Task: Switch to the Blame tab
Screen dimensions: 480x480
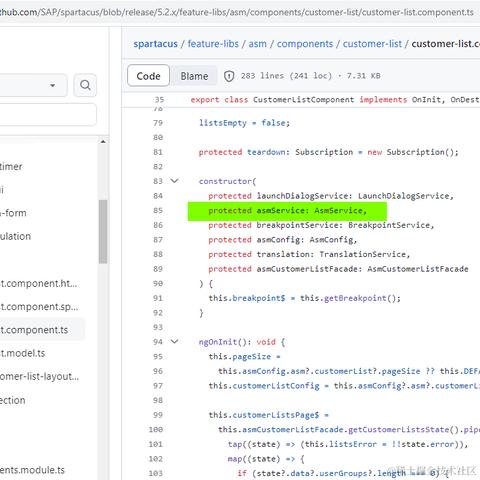Action: tap(194, 76)
